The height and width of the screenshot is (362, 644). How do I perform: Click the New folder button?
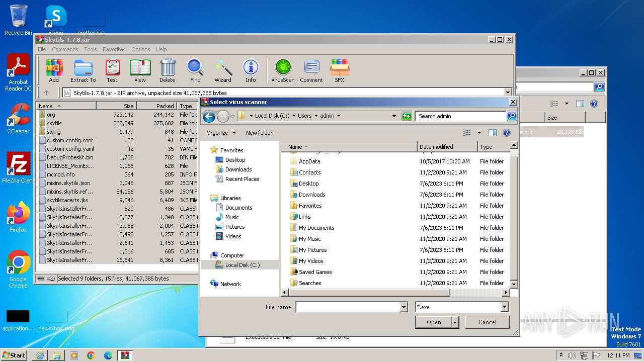[259, 133]
